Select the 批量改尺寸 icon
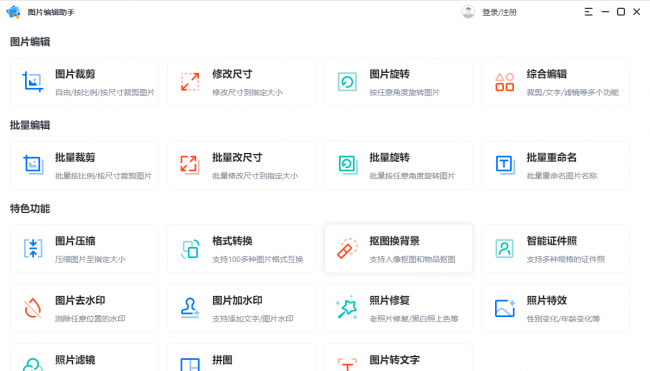Viewport: 650px width, 371px height. click(x=190, y=165)
